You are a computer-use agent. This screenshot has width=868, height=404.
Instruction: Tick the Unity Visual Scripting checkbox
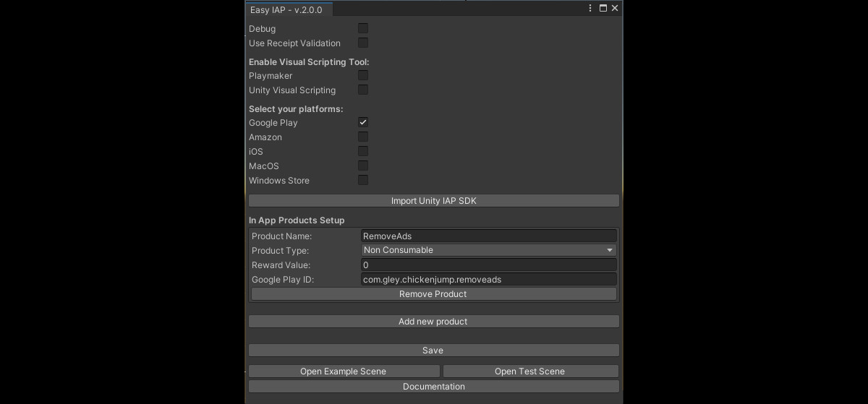[x=363, y=90]
